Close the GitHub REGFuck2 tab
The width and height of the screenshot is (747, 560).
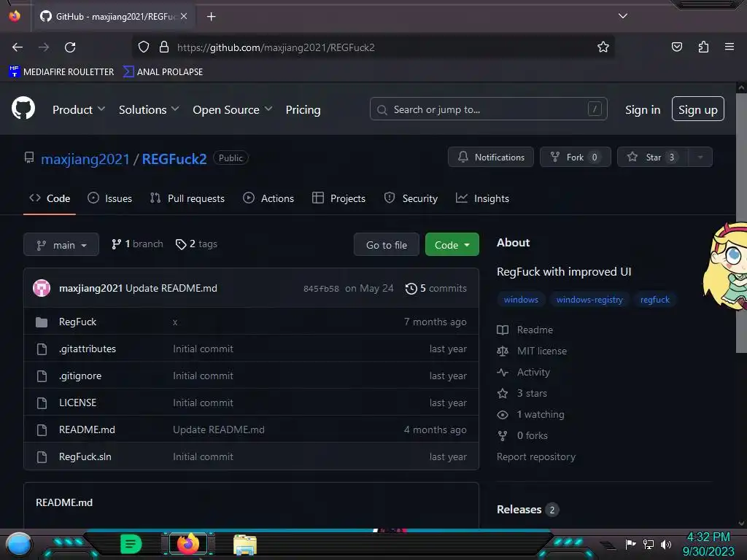pyautogui.click(x=184, y=16)
